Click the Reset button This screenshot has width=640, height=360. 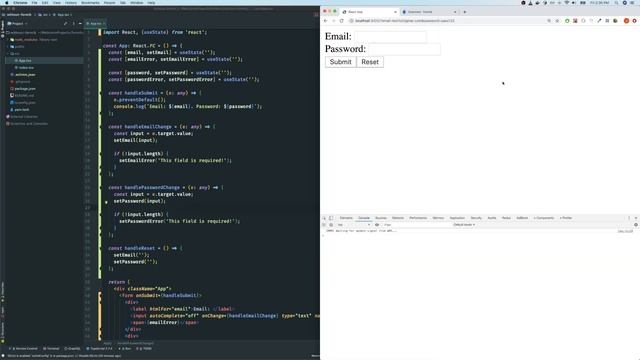(370, 62)
